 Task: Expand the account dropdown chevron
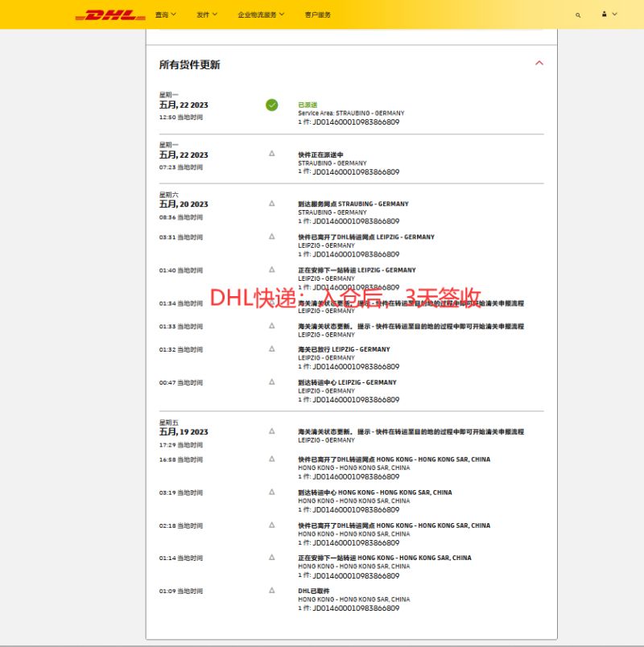tap(615, 14)
